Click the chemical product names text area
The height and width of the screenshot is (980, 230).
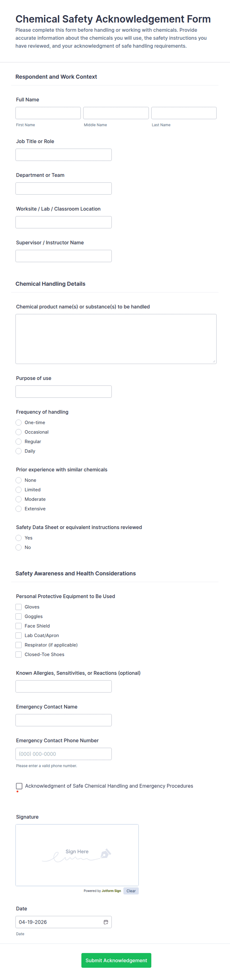coord(116,339)
